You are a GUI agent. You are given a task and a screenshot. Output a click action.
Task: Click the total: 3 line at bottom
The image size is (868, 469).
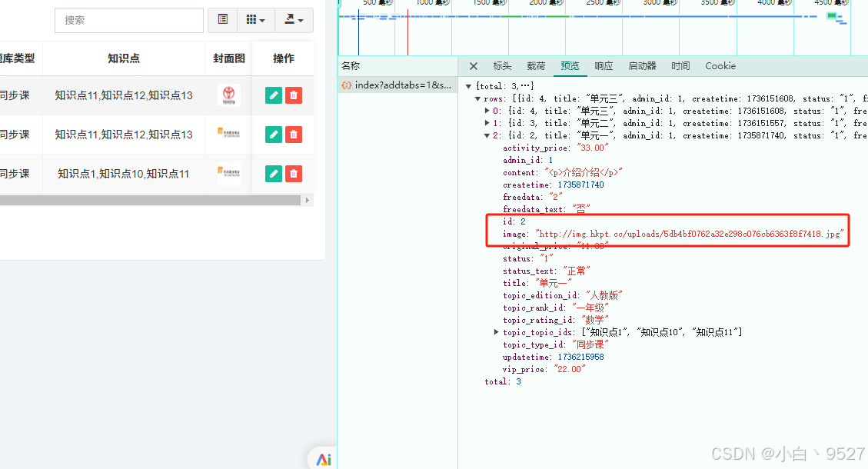coord(503,381)
